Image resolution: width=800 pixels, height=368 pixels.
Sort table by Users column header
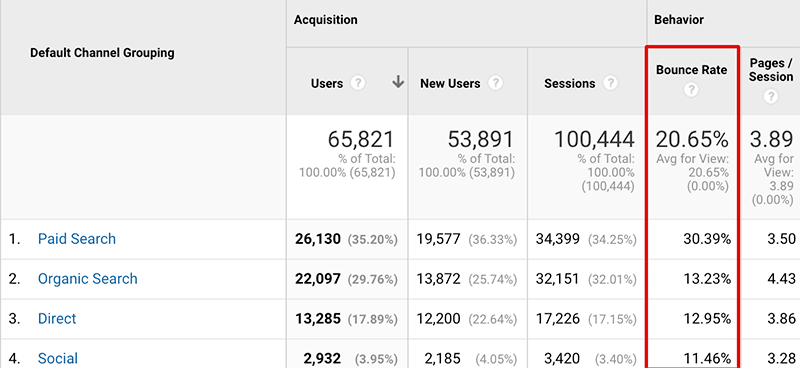[327, 83]
